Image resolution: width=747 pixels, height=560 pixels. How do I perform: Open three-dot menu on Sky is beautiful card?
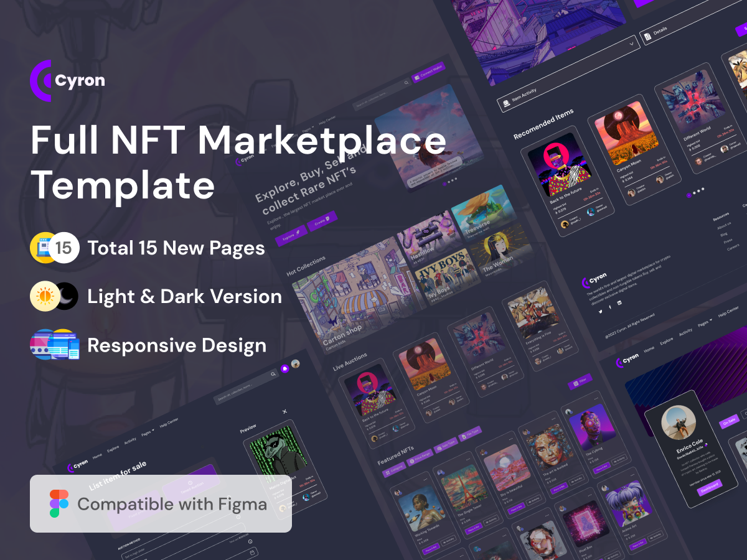click(512, 438)
